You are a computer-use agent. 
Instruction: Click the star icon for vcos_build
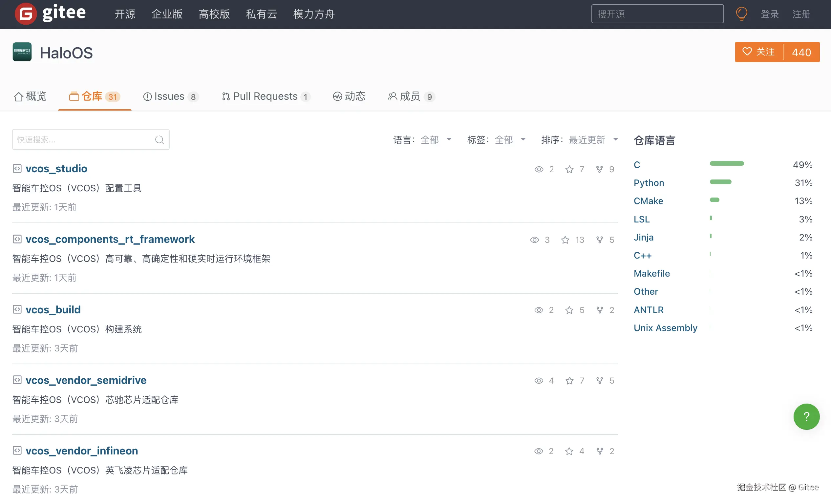[x=569, y=310]
